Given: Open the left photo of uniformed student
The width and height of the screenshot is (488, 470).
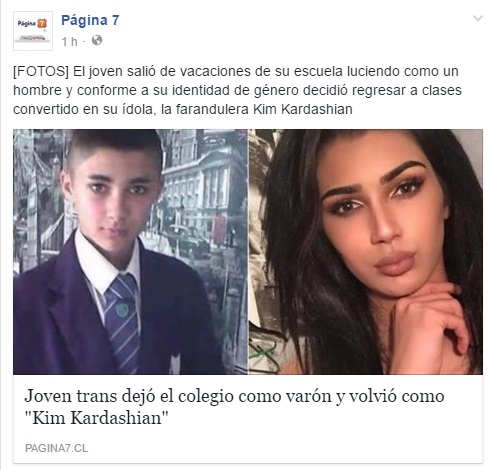Looking at the screenshot, I should point(130,252).
